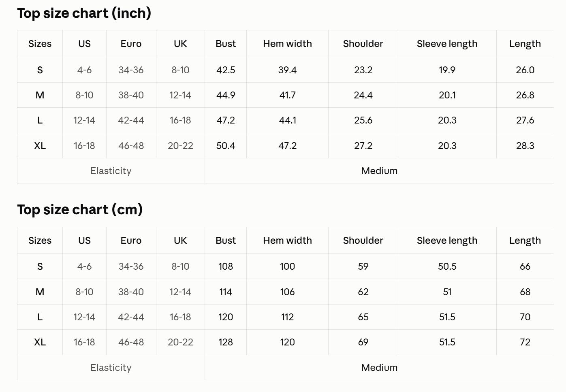Click bust value 108 in cm chart

pos(226,266)
